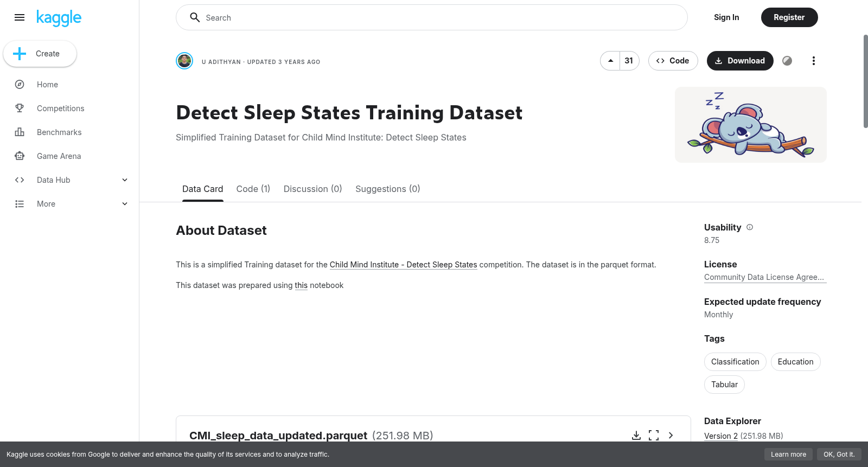868x467 pixels.
Task: Click the Download button
Action: (x=740, y=61)
